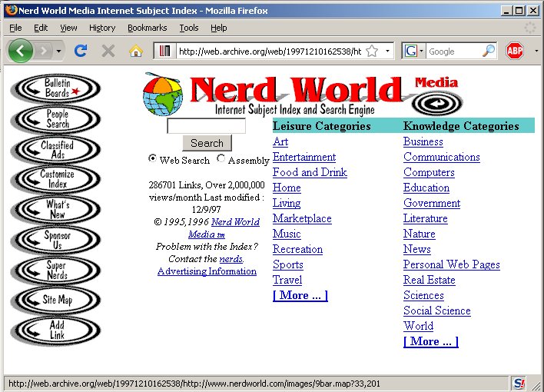Viewport: 544px width, 392px height.
Task: Open the Classified Ads oval button
Action: (x=55, y=149)
